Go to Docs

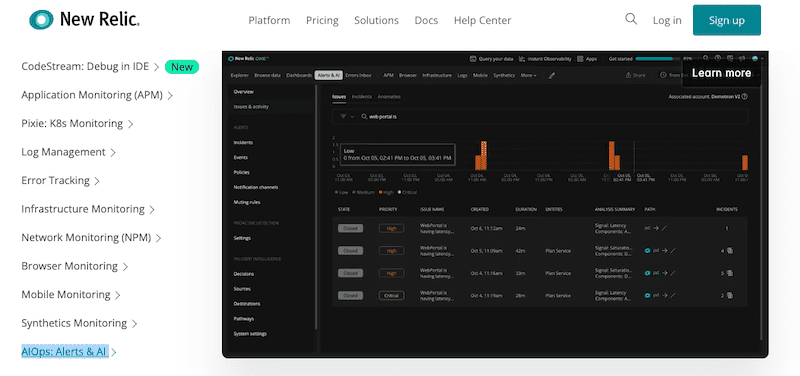(x=426, y=20)
